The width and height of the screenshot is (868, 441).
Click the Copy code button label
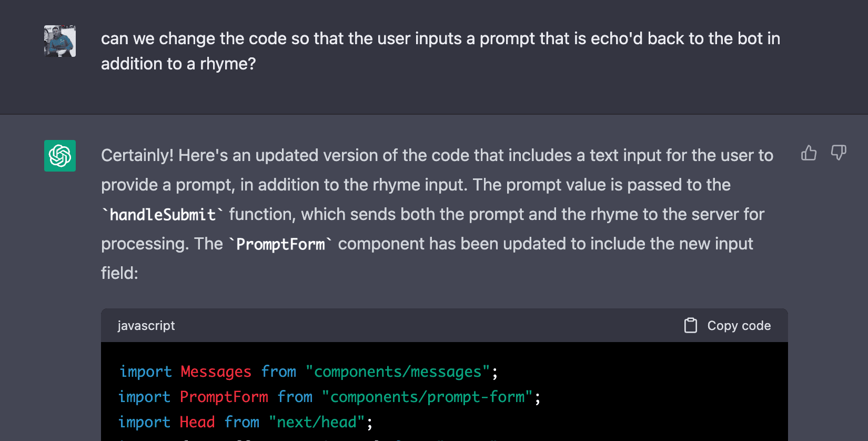click(x=739, y=326)
